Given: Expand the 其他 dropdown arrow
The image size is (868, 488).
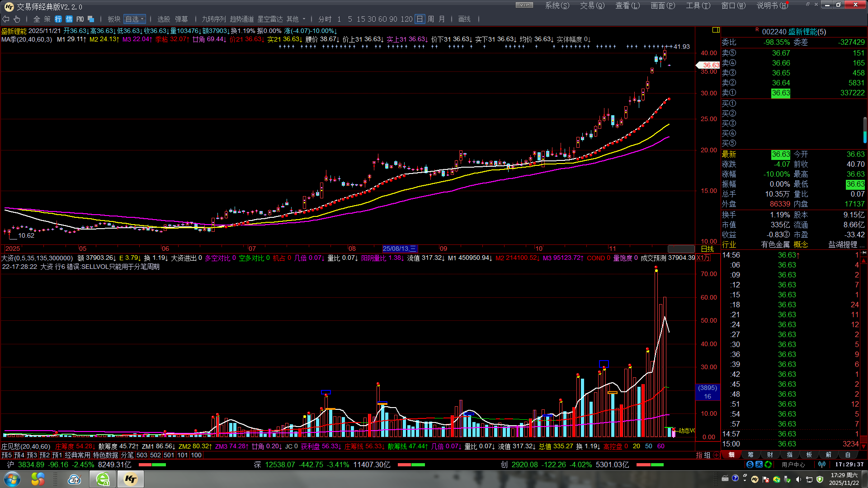Looking at the screenshot, I should (x=304, y=19).
